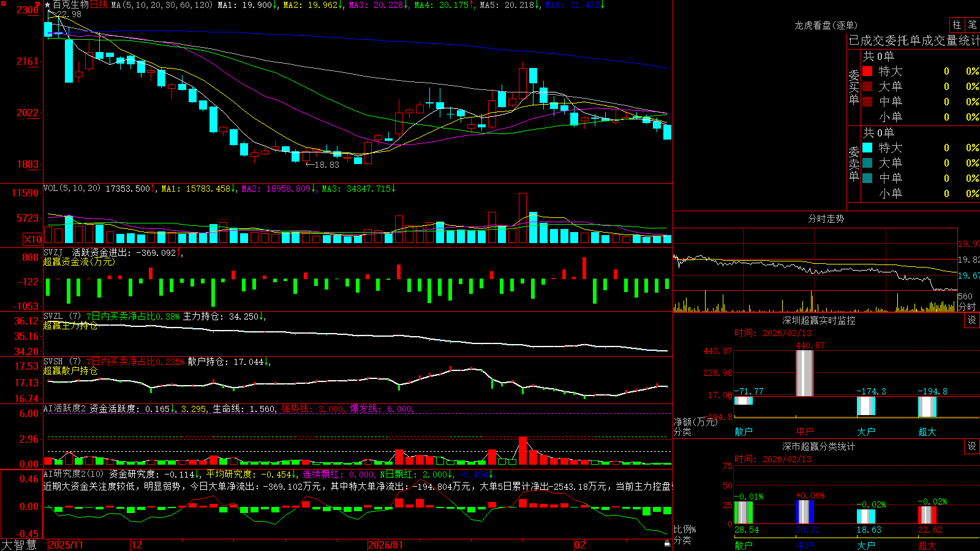The image size is (980, 551).
Task: Click the 委买单 section label
Action: (854, 87)
